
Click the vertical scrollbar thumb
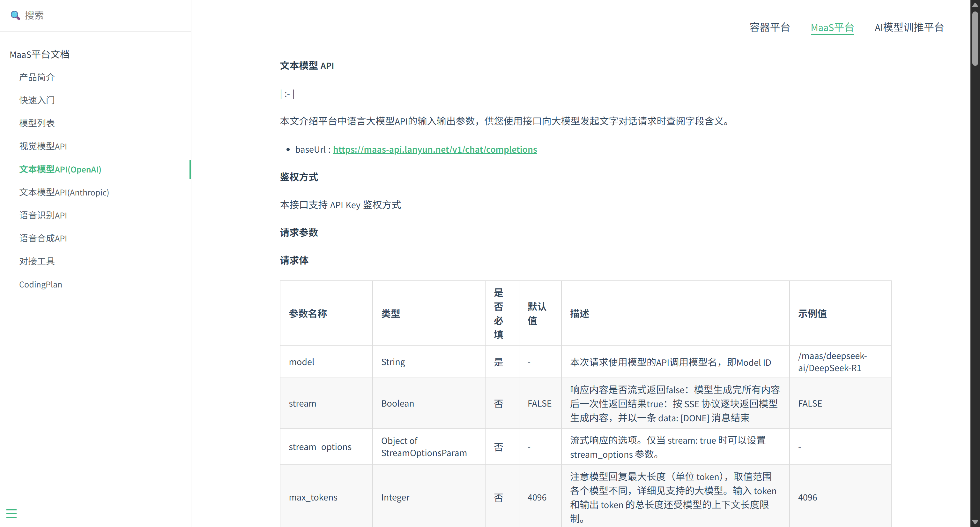coord(975,38)
